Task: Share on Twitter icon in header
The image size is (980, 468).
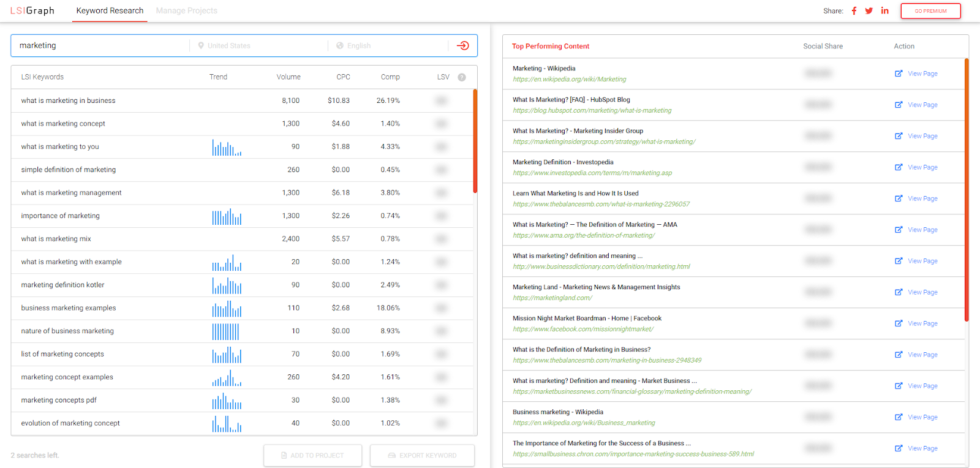Action: [x=869, y=11]
